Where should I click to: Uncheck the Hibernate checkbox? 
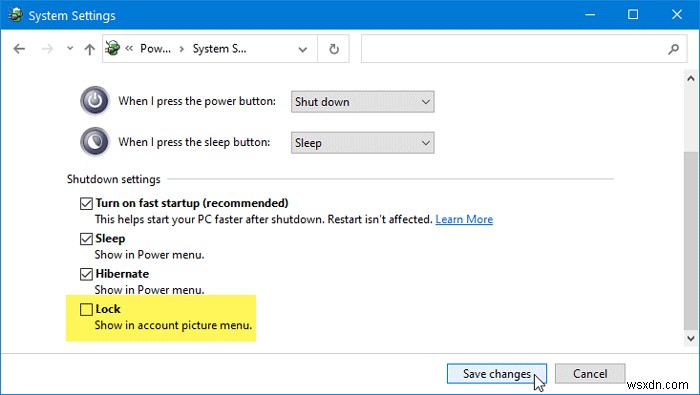[86, 274]
